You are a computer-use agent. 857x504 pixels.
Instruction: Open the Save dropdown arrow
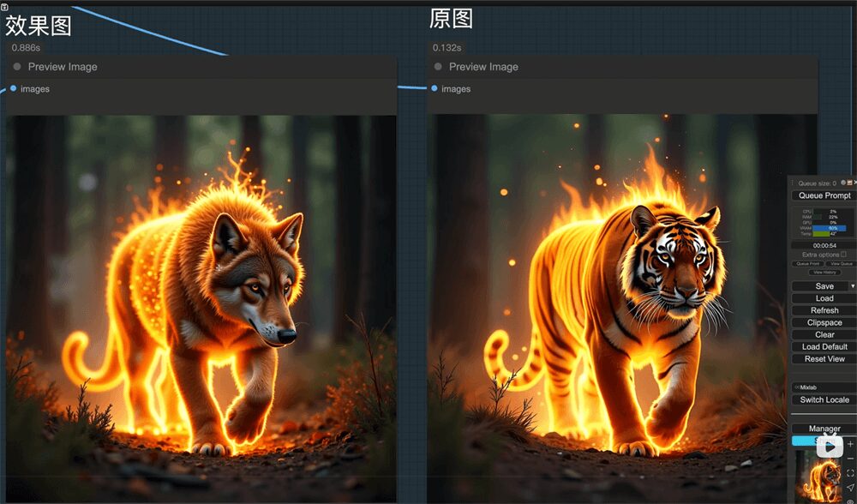(853, 286)
